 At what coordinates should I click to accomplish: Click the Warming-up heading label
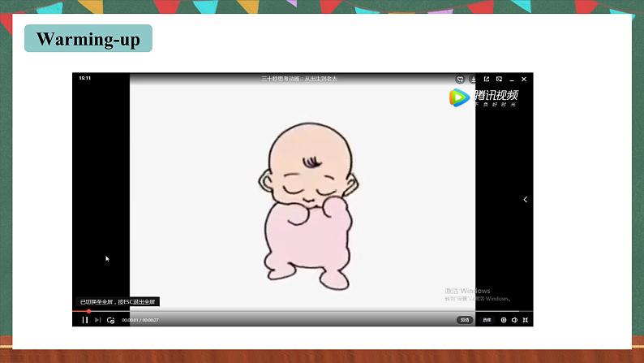point(88,39)
